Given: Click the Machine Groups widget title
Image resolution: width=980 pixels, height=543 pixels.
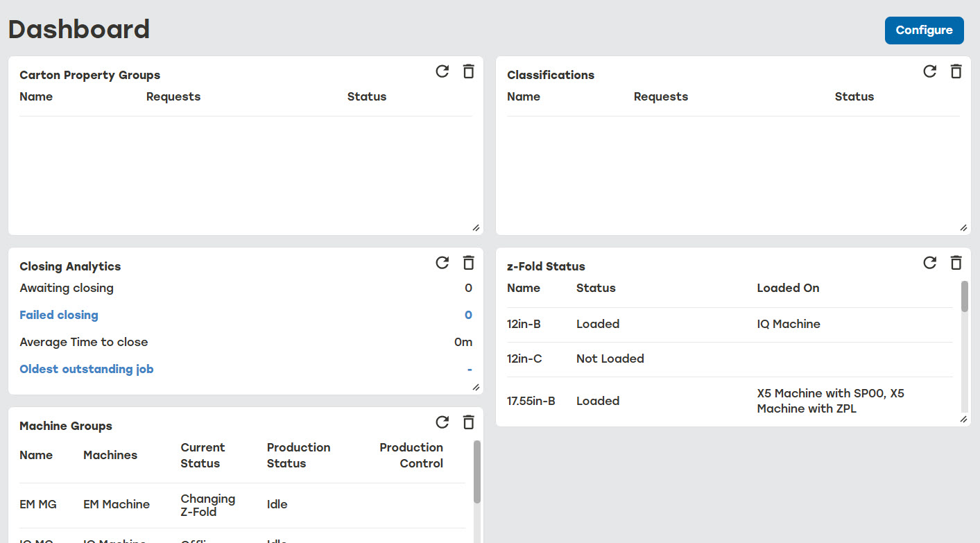Looking at the screenshot, I should coord(66,426).
